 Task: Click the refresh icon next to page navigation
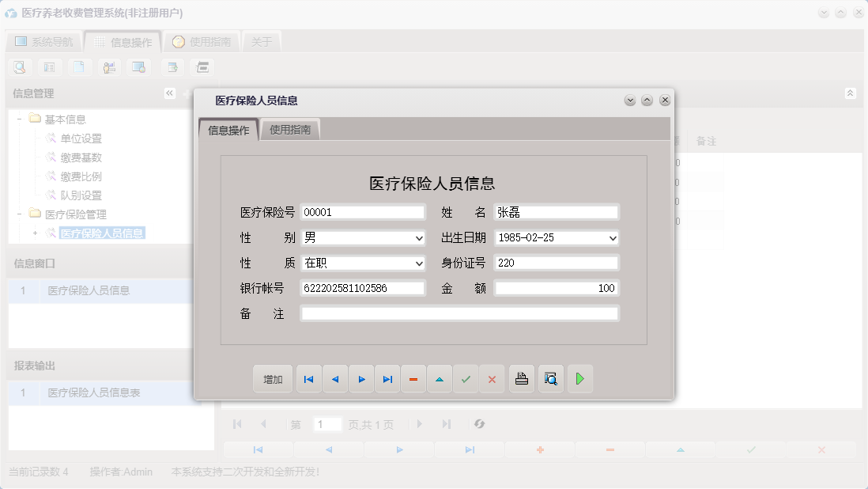coord(480,424)
